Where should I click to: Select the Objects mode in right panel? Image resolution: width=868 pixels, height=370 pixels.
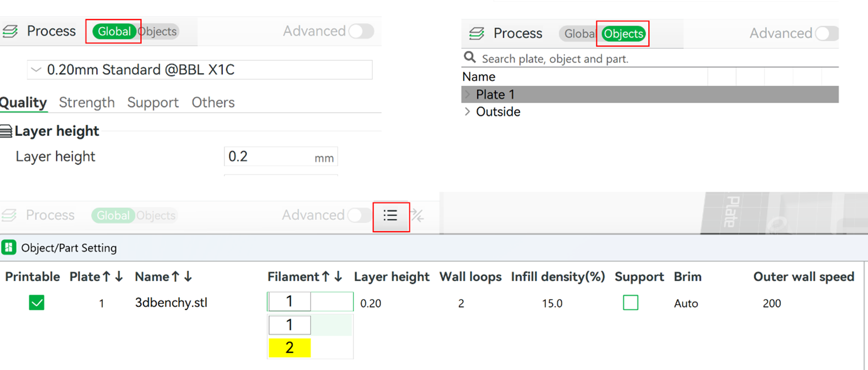623,34
